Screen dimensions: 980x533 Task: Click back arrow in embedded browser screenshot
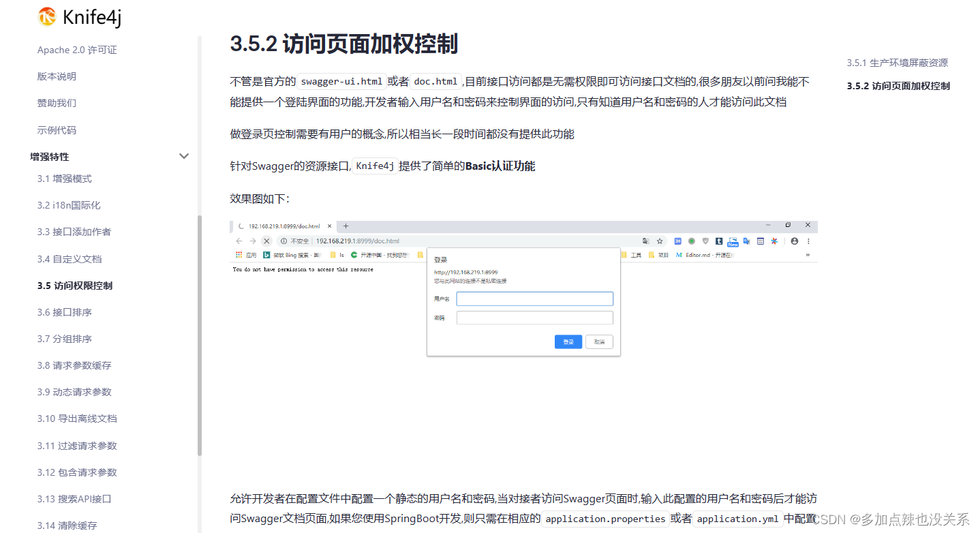tap(239, 241)
